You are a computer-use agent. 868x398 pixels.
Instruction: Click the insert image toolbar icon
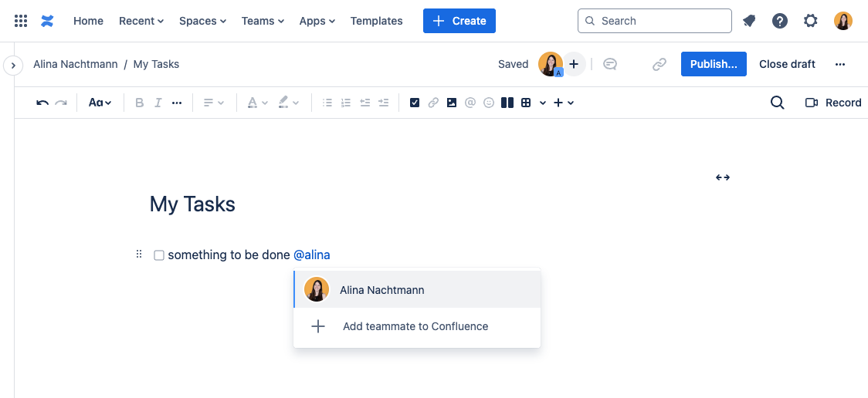point(452,103)
